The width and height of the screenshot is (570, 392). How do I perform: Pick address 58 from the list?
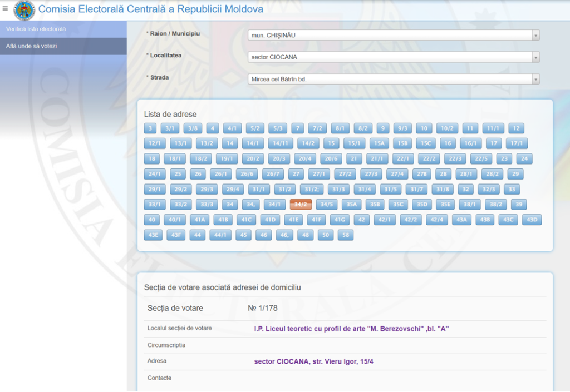point(346,235)
